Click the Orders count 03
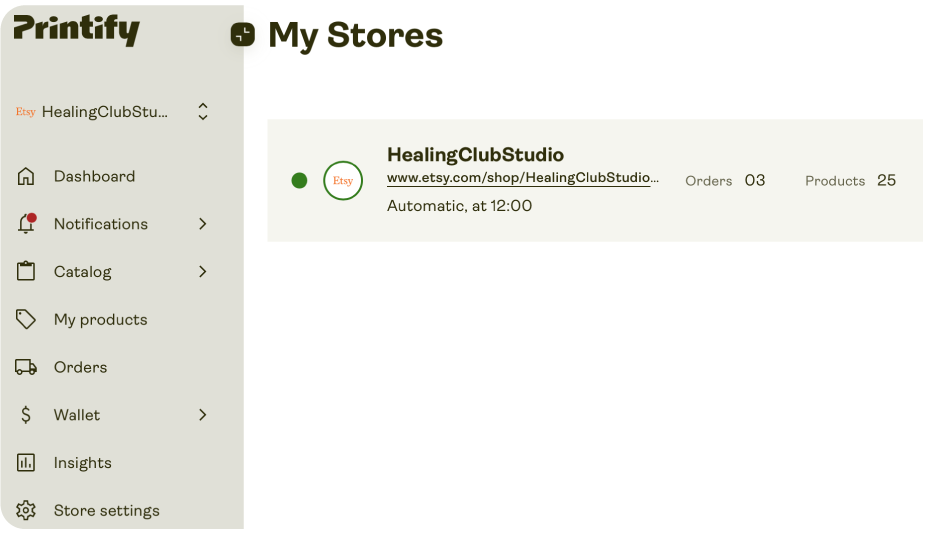 [x=755, y=181]
